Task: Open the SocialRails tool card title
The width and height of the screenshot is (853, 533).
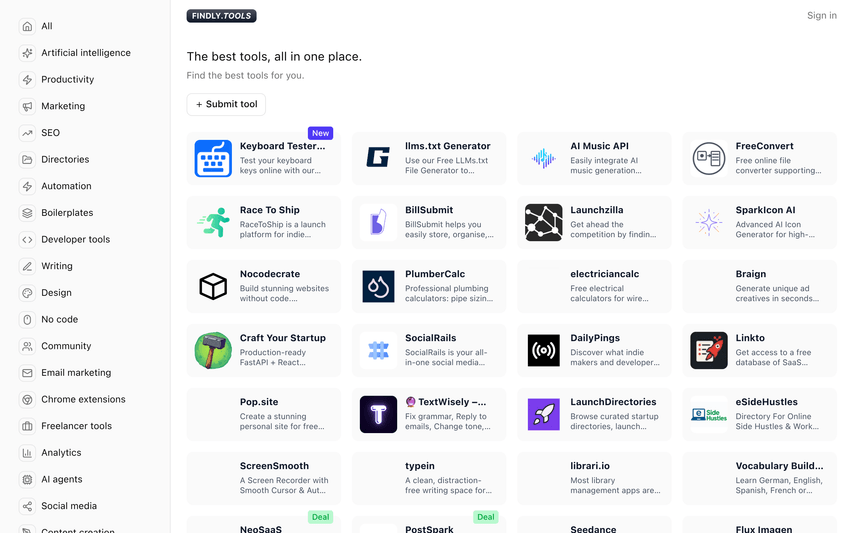Action: 430,338
